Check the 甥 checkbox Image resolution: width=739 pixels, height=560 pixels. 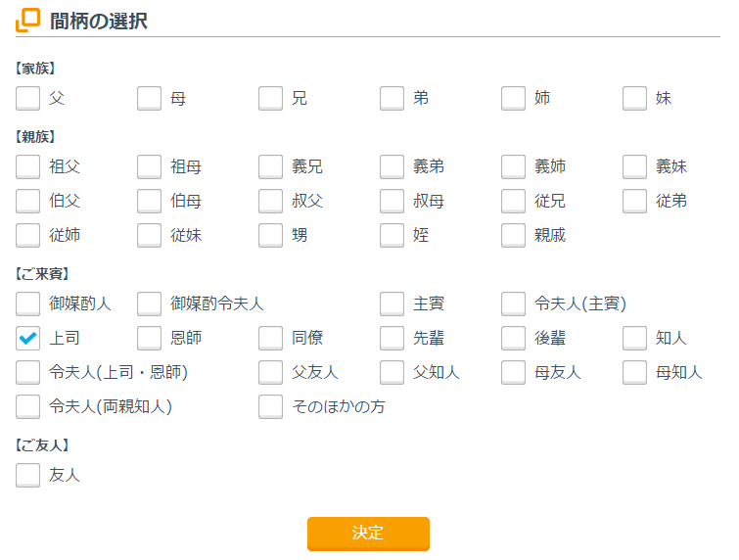click(x=271, y=235)
